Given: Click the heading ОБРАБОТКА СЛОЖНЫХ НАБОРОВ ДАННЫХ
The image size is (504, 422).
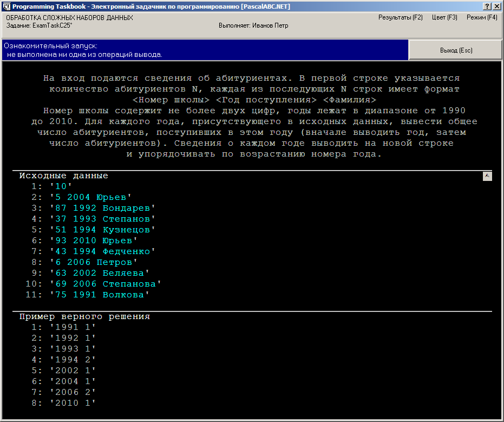Looking at the screenshot, I should (69, 18).
